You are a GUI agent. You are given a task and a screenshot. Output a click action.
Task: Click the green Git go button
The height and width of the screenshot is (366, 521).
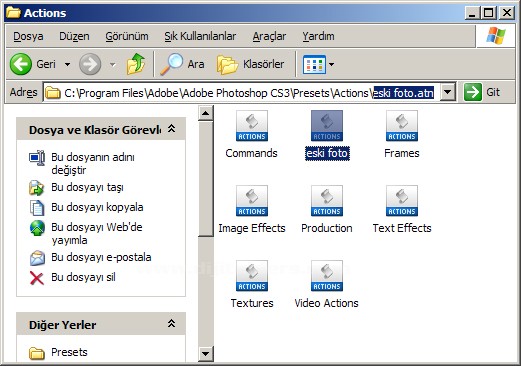pyautogui.click(x=482, y=92)
